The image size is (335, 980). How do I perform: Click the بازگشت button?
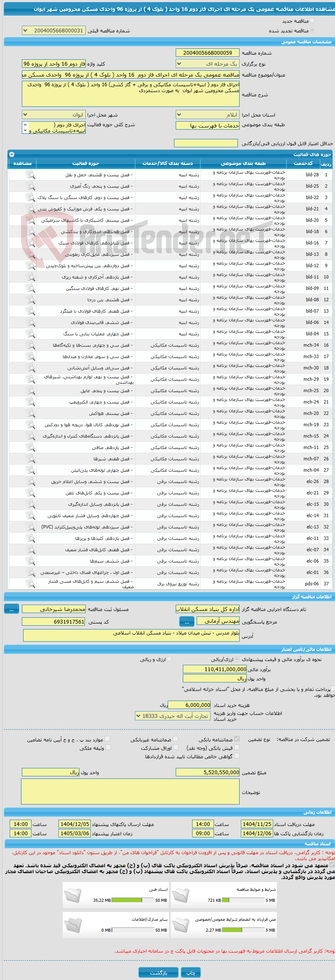[x=159, y=972]
